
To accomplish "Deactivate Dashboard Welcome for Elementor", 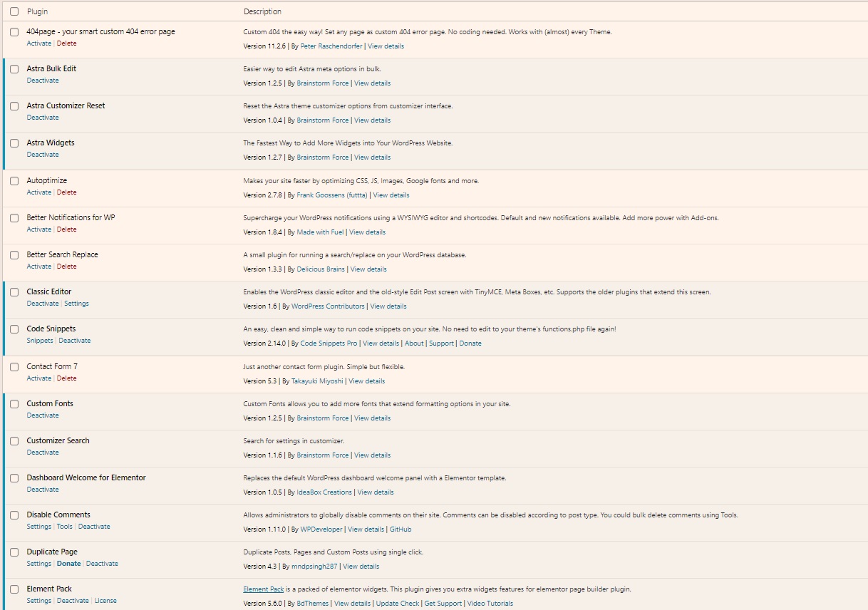I will tap(43, 490).
